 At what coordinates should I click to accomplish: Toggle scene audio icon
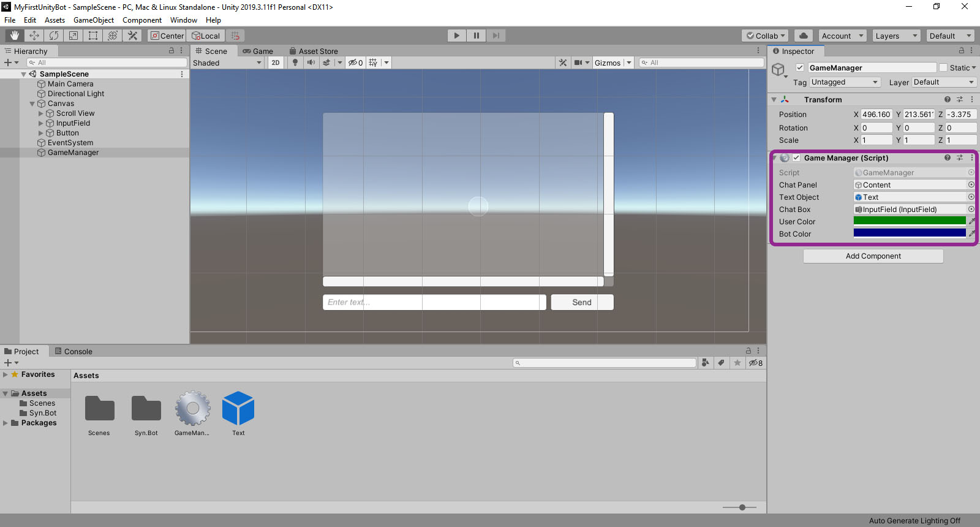(x=311, y=63)
